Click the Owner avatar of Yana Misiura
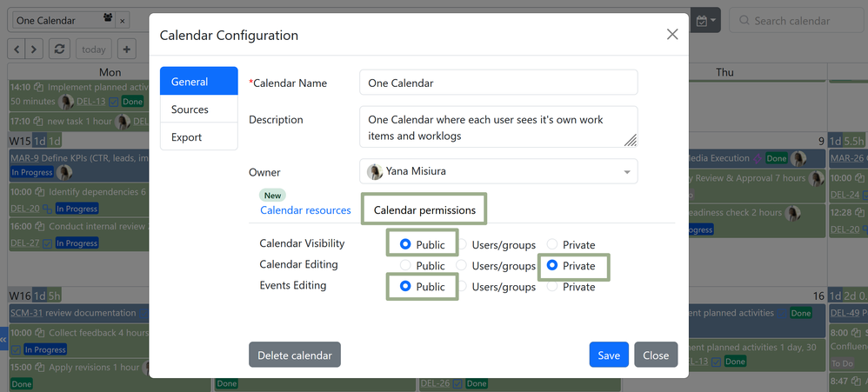The height and width of the screenshot is (392, 868). 376,172
